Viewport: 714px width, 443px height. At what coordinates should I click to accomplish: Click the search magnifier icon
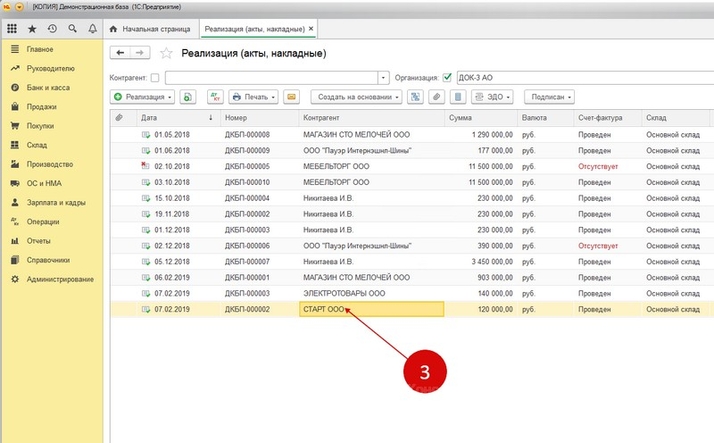[71, 28]
